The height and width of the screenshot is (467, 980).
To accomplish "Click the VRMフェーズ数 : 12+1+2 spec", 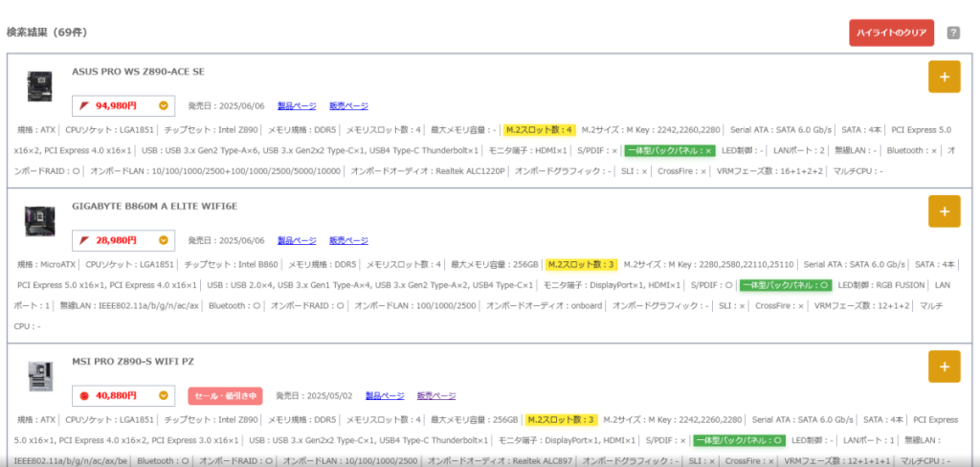I will [x=862, y=305].
